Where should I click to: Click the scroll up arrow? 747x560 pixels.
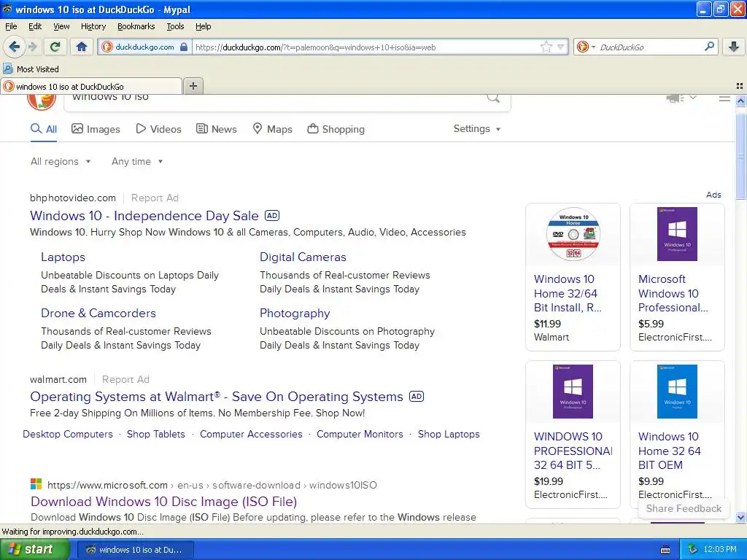pyautogui.click(x=740, y=101)
